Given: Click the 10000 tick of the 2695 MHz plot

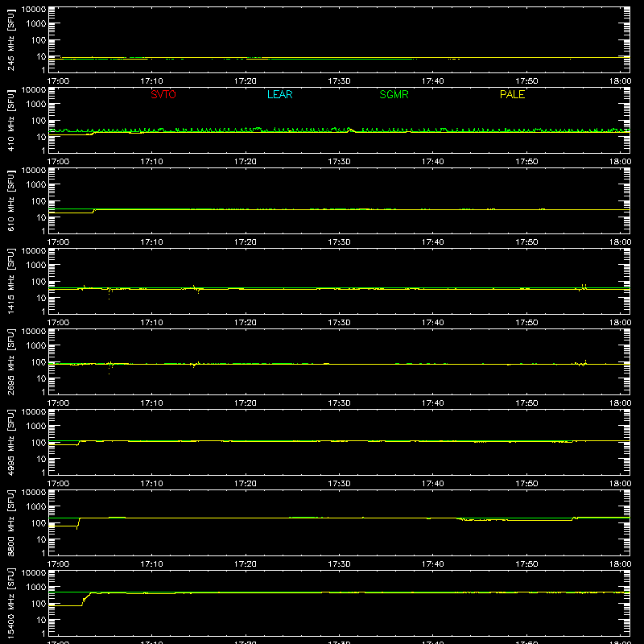Looking at the screenshot, I should (x=34, y=332).
